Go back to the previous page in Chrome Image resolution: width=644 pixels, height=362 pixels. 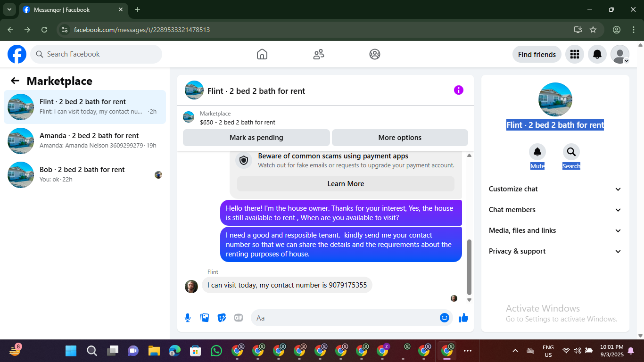(x=10, y=30)
